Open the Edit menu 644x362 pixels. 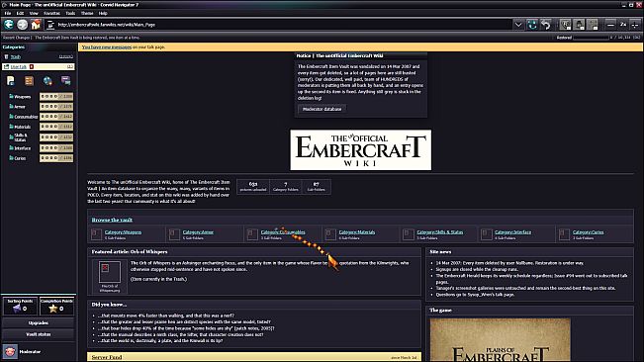point(20,13)
